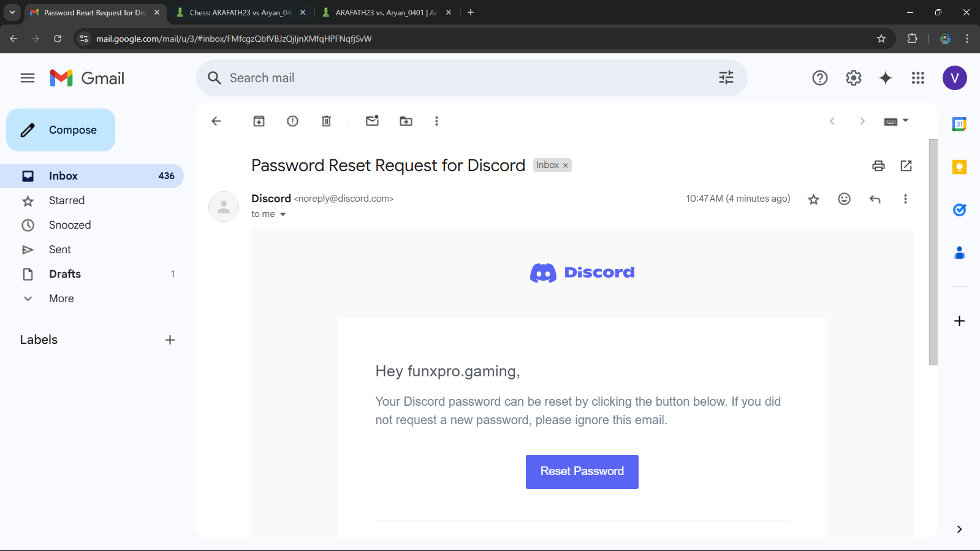This screenshot has width=980, height=551.
Task: Open message more options menu
Action: pyautogui.click(x=905, y=199)
